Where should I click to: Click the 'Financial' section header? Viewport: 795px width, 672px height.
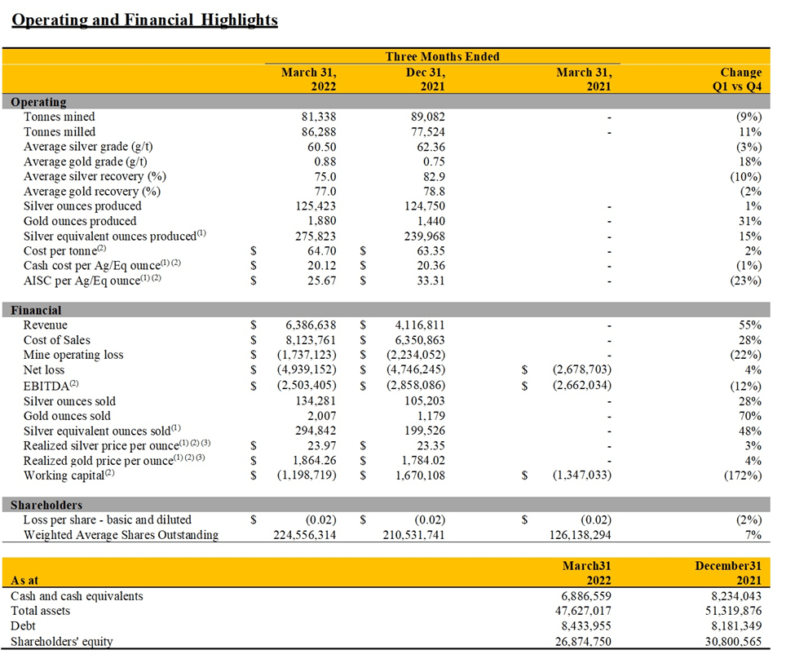pos(36,311)
